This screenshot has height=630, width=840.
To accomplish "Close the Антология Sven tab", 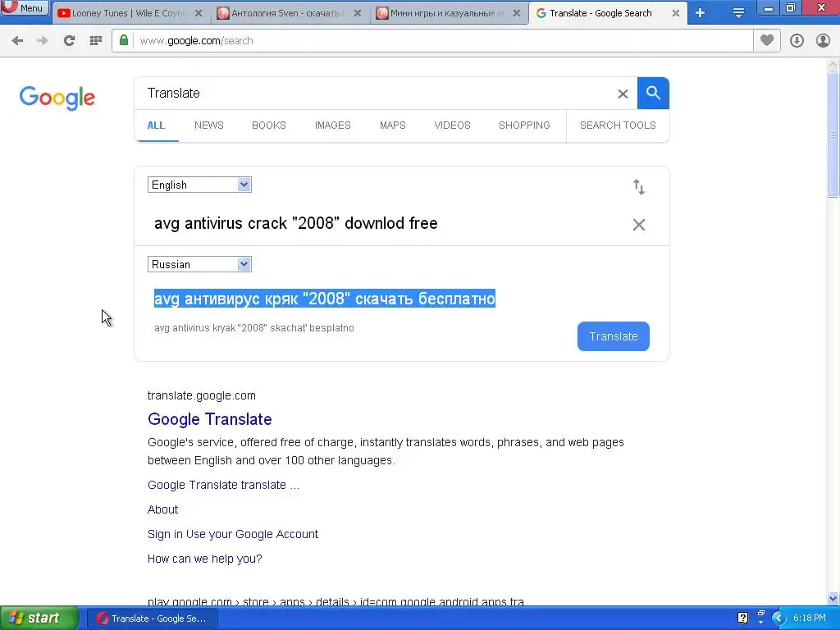I will [358, 13].
